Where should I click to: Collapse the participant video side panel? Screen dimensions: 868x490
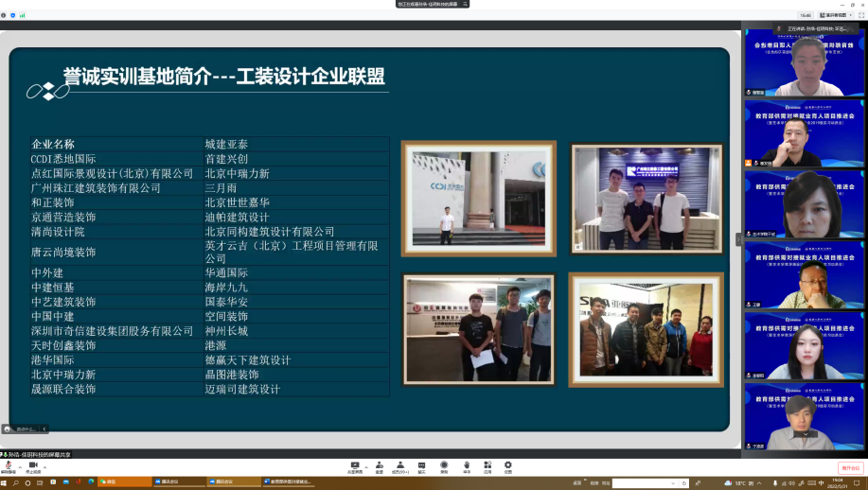coord(738,239)
